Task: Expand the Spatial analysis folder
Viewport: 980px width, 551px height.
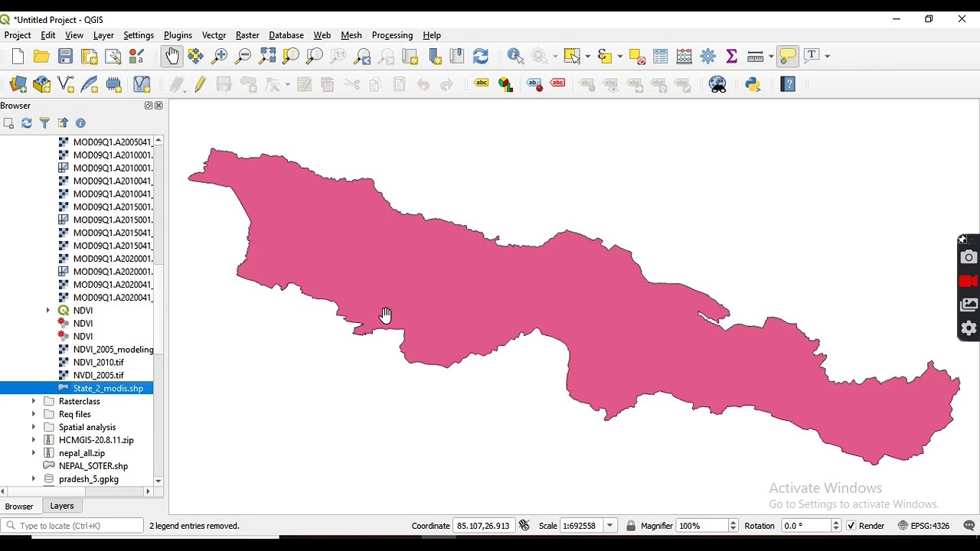Action: click(34, 428)
